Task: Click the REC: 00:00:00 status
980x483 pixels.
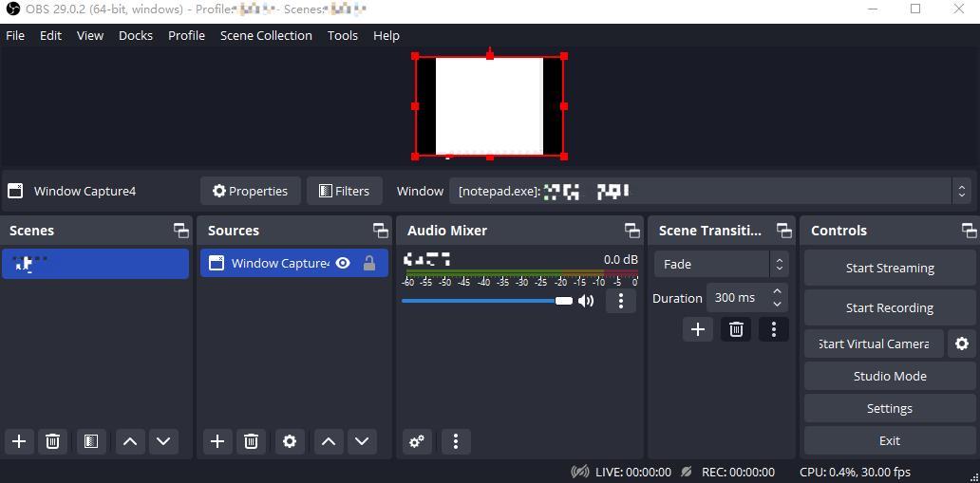Action: coord(738,472)
